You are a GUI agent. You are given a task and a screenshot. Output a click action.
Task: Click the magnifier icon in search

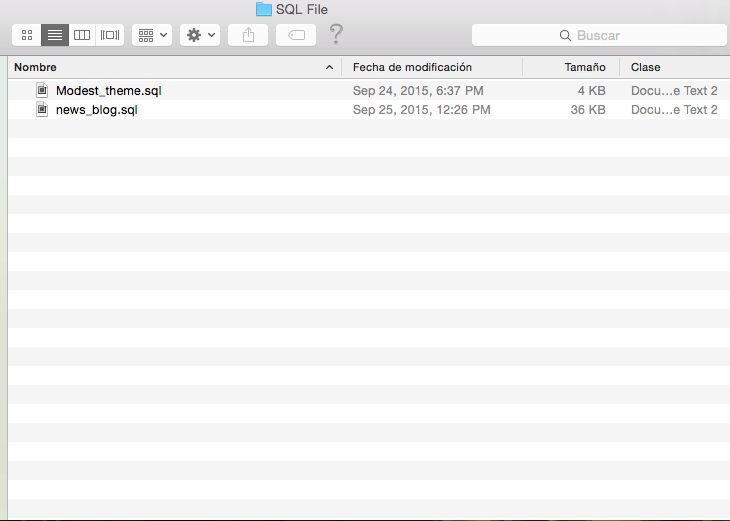tap(565, 35)
